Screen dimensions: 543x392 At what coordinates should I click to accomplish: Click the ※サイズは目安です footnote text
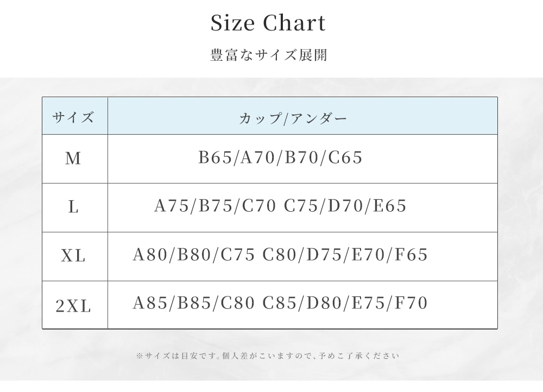267,356
